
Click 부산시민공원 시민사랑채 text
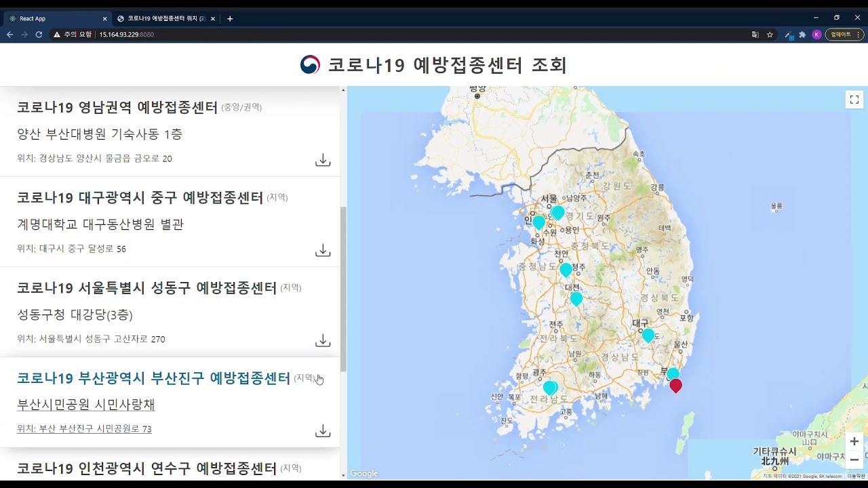[x=86, y=405]
